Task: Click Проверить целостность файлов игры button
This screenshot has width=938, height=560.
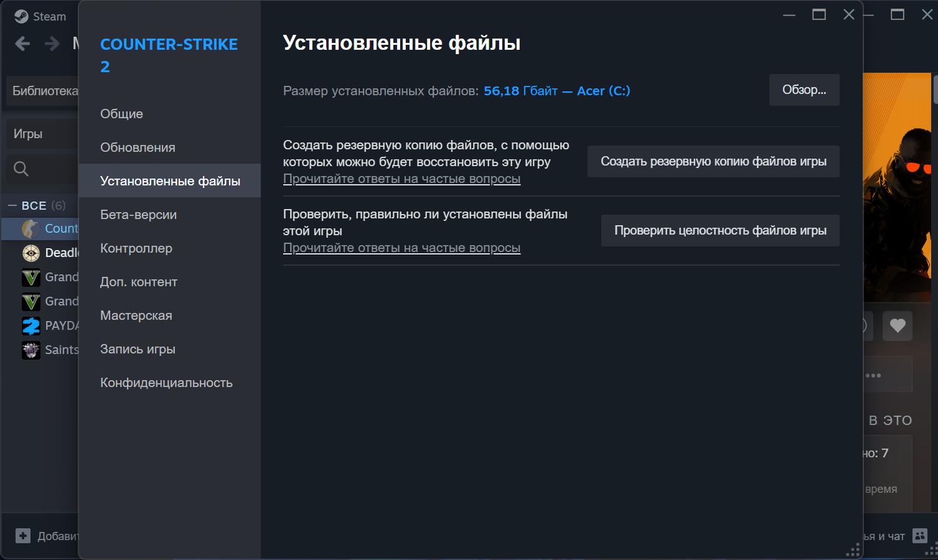Action: [720, 230]
